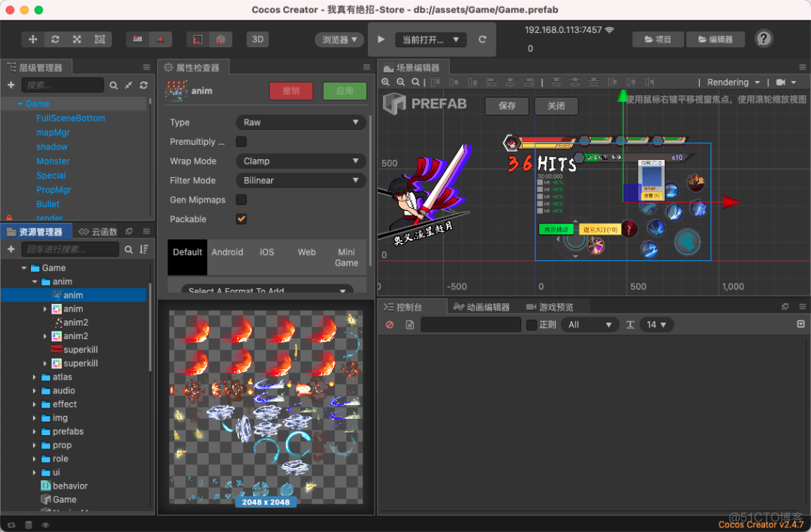Click the scene zoom out icon
This screenshot has height=532, width=811.
coord(400,83)
